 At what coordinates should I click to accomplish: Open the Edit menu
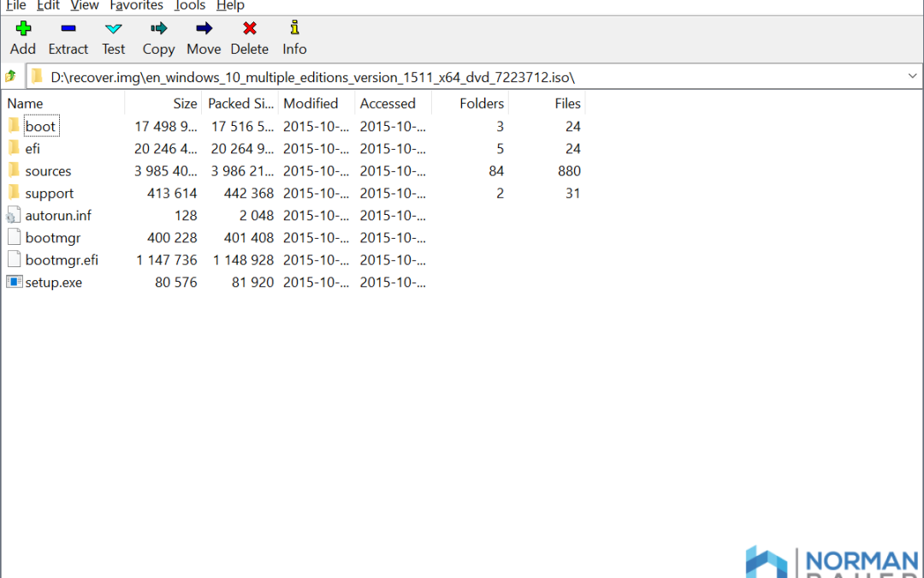click(x=48, y=5)
